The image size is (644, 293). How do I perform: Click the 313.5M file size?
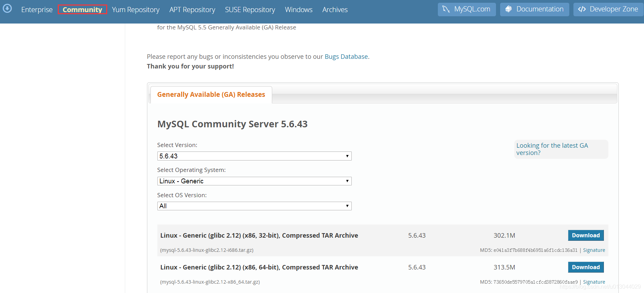504,267
